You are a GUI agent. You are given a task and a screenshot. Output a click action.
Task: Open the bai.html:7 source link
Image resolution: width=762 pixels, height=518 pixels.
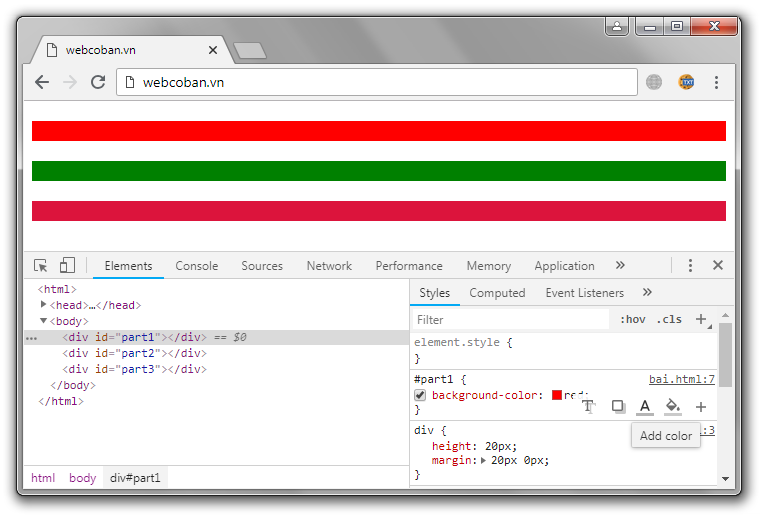pyautogui.click(x=681, y=379)
